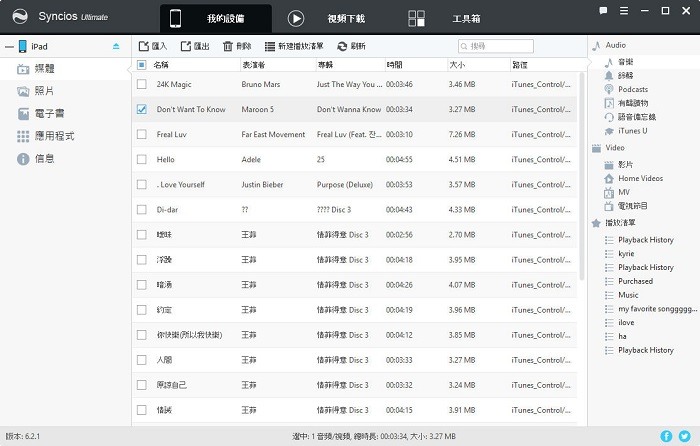700x446 pixels.
Task: Open the my favorite songgggg playlist
Action: 657,309
